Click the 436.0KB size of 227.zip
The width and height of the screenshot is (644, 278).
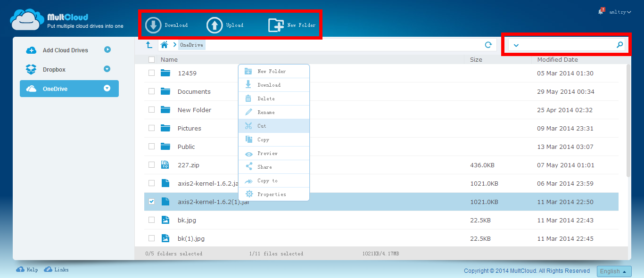click(482, 165)
